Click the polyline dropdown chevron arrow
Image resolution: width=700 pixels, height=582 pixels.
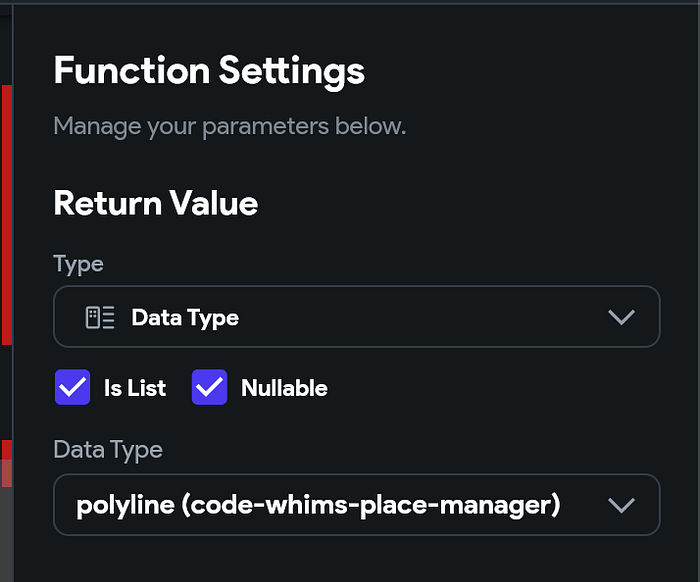click(x=621, y=505)
